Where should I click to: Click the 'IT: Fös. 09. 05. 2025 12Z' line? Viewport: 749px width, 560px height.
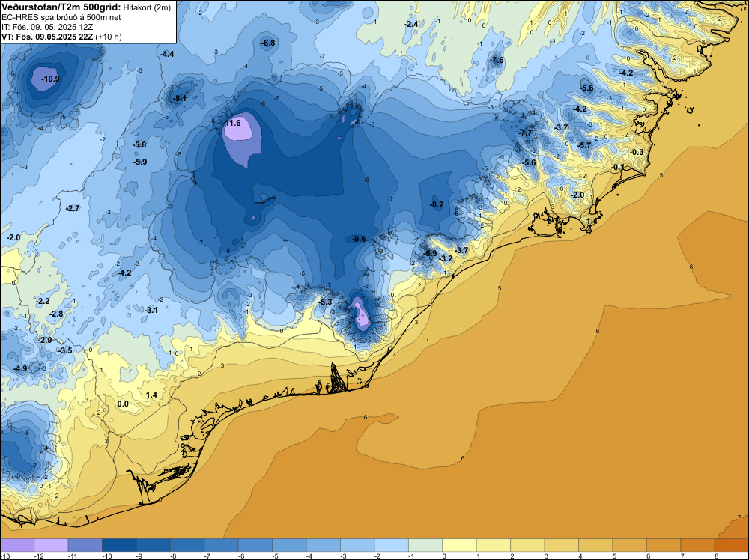tap(47, 27)
